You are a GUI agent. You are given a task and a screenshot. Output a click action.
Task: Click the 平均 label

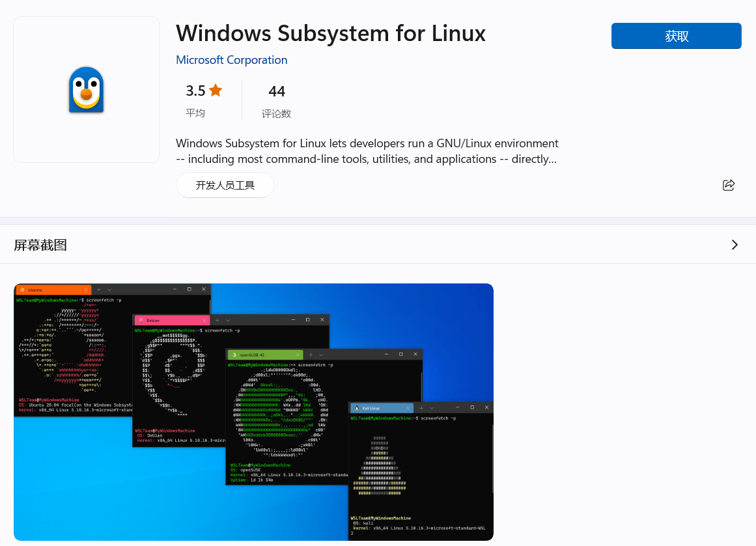click(x=195, y=113)
